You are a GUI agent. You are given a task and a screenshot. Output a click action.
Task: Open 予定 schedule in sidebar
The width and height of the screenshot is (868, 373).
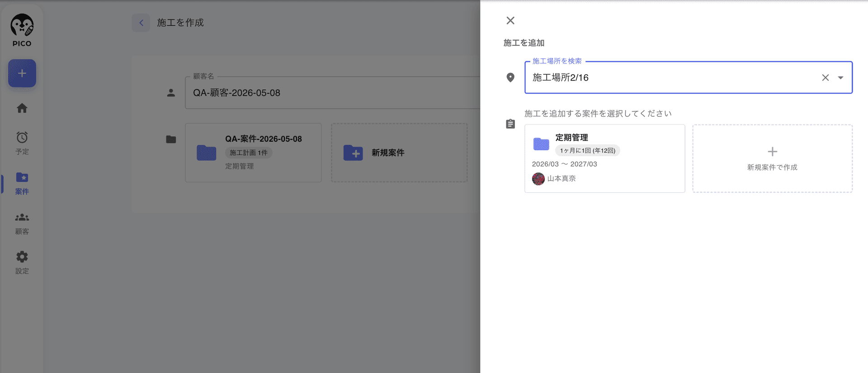[x=22, y=143]
